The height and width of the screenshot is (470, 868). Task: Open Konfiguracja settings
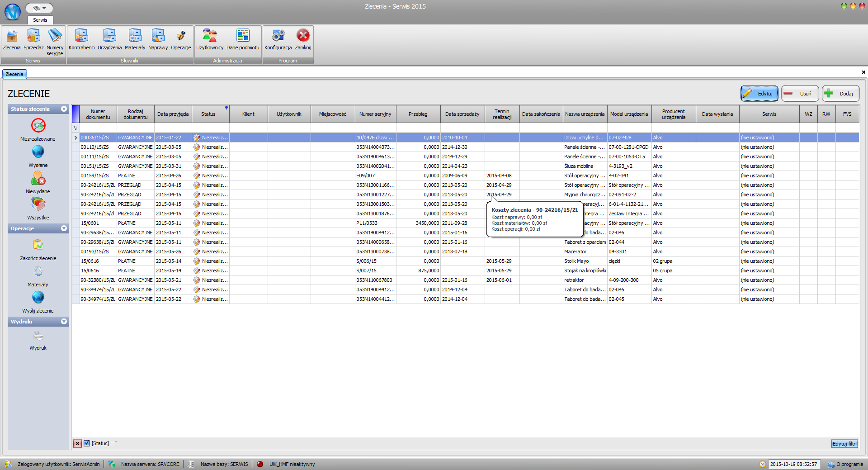tap(278, 36)
